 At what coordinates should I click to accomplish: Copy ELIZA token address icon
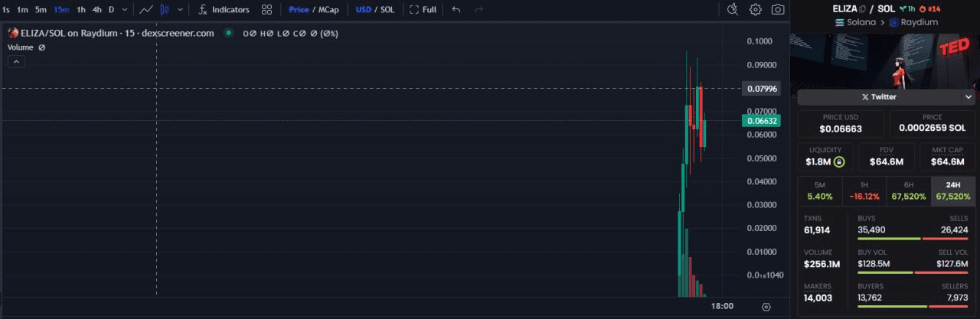click(862, 9)
